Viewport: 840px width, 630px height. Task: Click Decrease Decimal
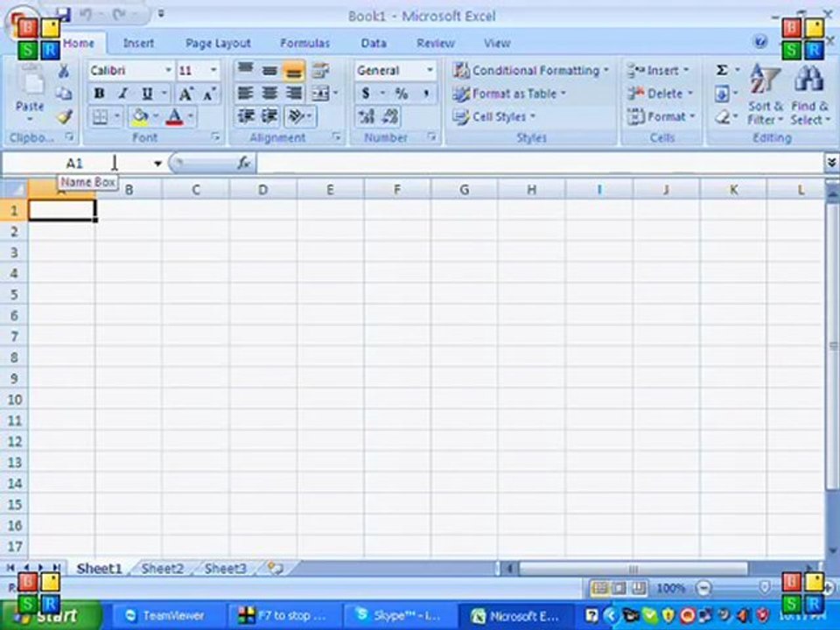point(390,116)
